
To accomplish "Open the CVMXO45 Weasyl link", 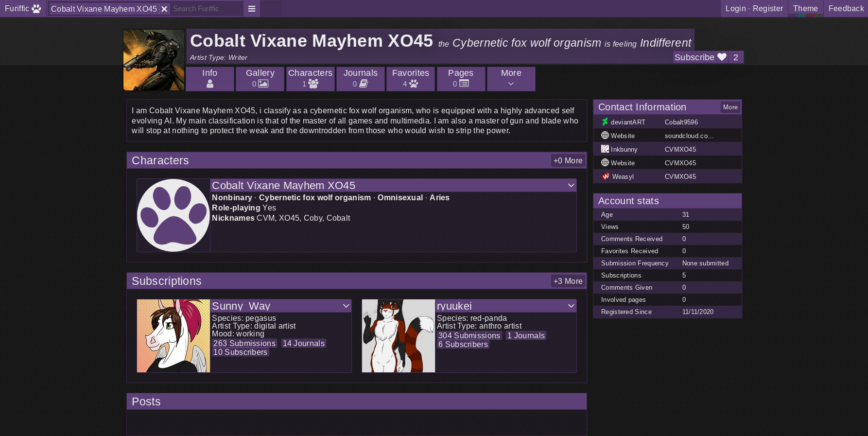I will 680,176.
